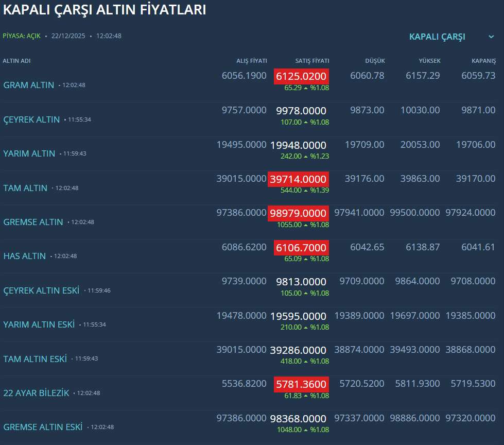Click the ALIŞ FİYATI column header
The height and width of the screenshot is (445, 504).
click(251, 61)
